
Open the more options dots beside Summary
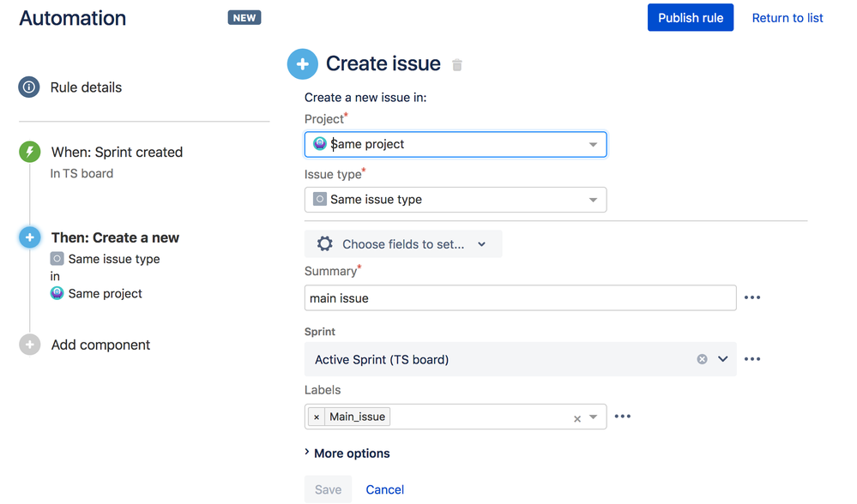[752, 297]
